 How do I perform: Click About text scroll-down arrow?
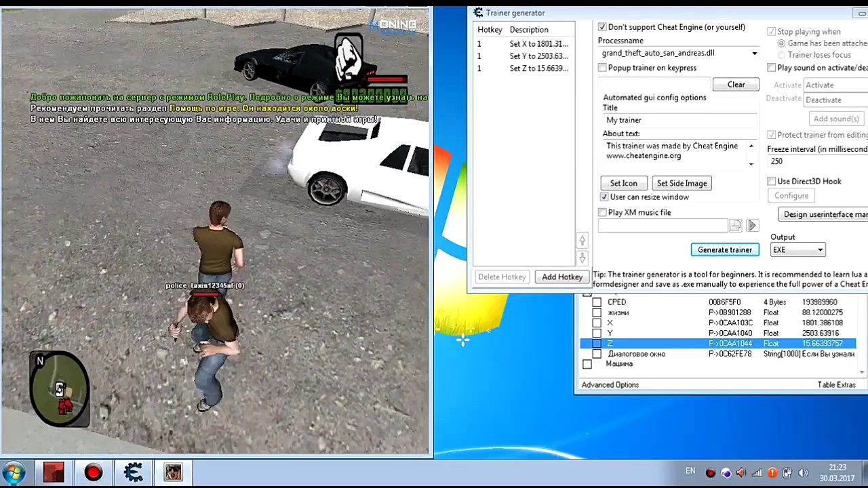(751, 163)
